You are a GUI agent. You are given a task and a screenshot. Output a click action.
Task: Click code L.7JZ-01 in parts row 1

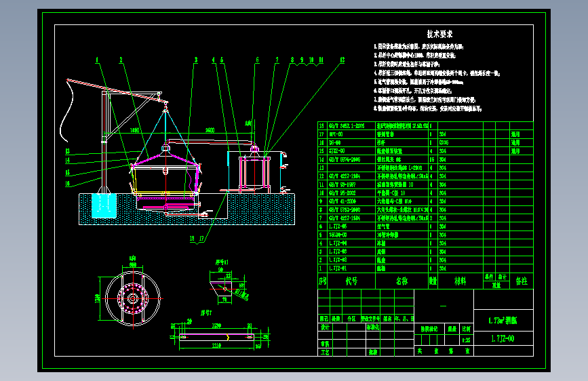(x=338, y=268)
